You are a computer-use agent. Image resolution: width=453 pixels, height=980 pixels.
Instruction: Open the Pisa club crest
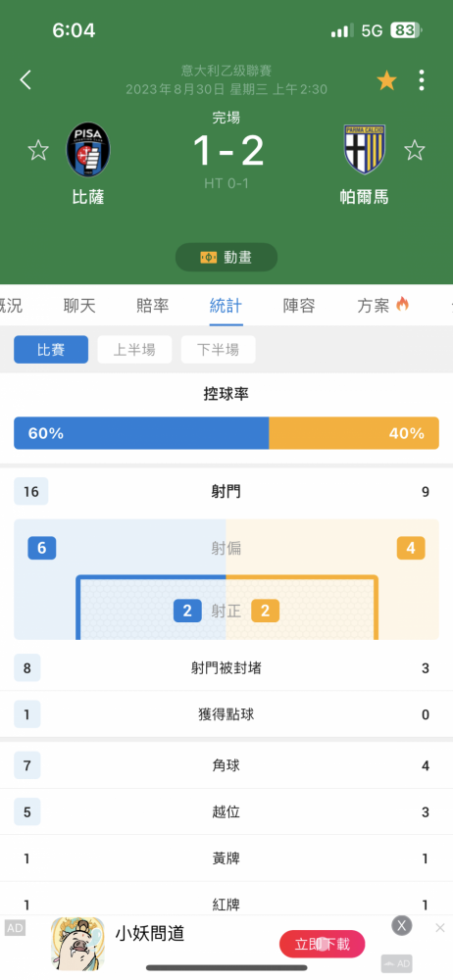(88, 150)
